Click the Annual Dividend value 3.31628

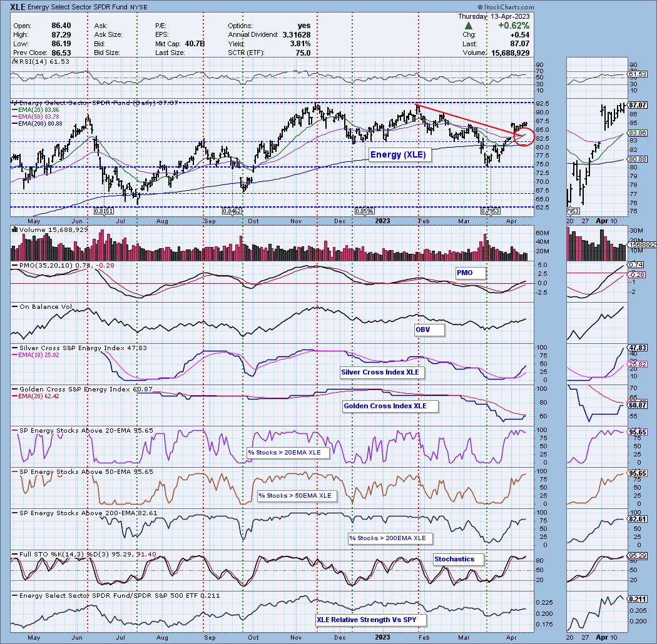pos(296,35)
